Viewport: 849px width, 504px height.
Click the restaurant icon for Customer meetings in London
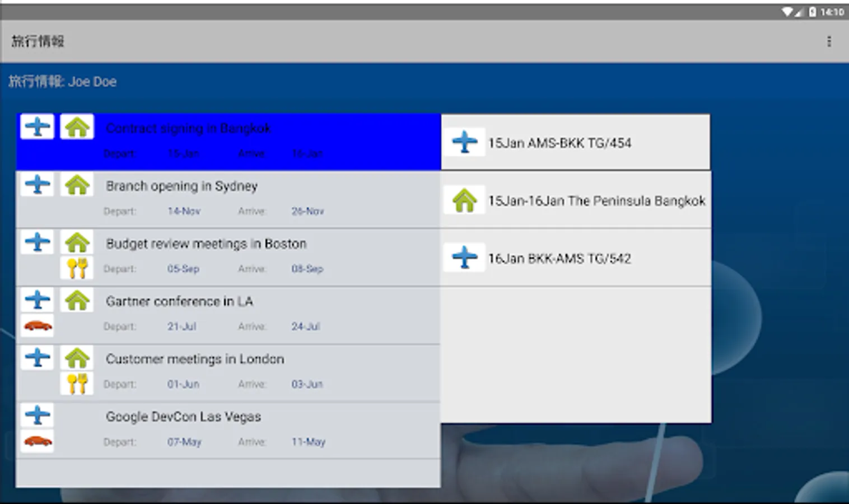pyautogui.click(x=77, y=384)
